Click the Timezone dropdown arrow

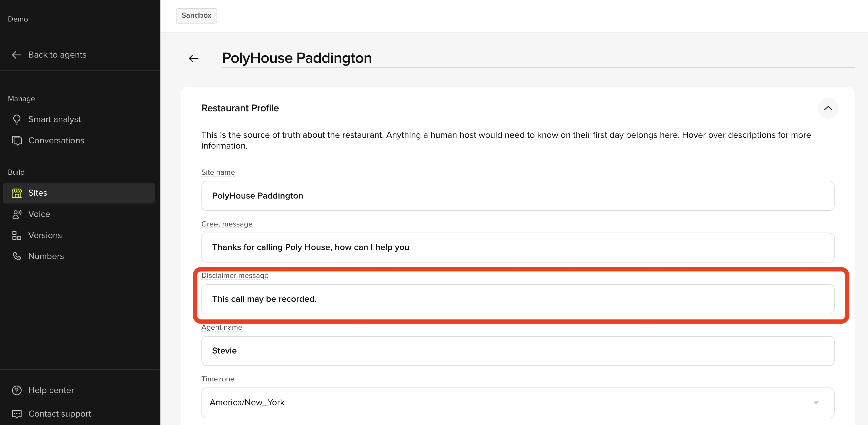816,403
